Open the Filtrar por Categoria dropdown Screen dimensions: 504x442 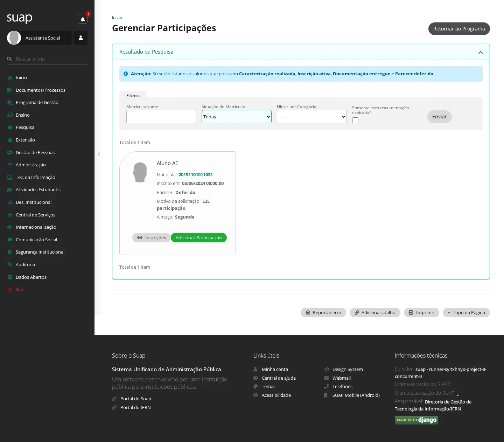click(x=312, y=117)
